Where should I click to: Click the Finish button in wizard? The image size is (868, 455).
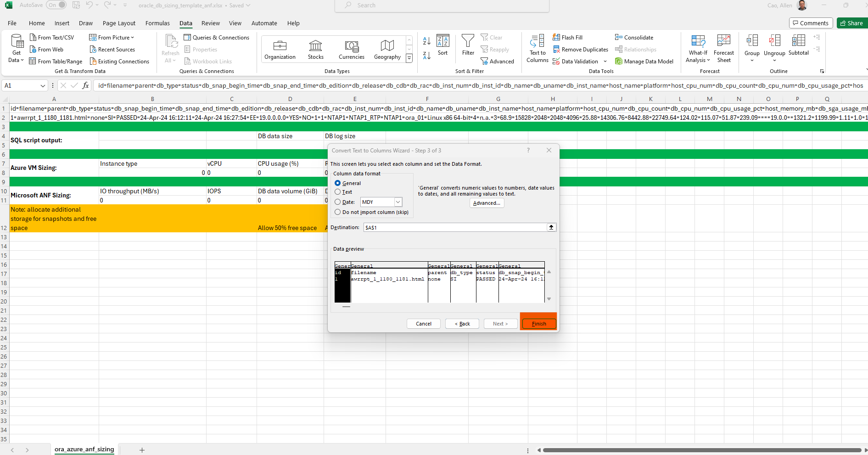tap(539, 324)
